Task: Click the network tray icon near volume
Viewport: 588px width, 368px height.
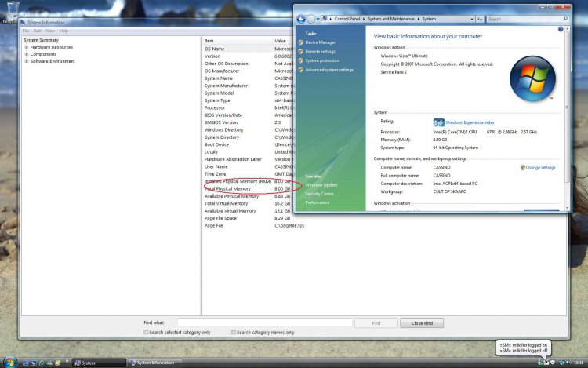Action: [562, 363]
